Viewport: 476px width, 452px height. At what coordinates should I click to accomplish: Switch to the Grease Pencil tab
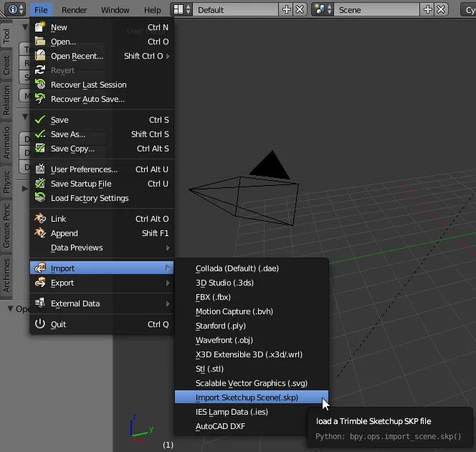tap(6, 226)
